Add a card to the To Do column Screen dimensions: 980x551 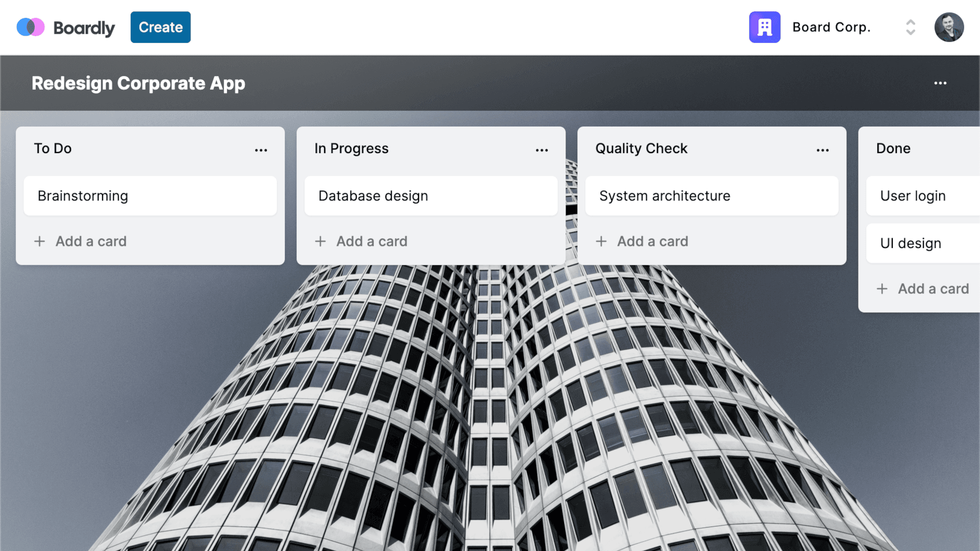[x=80, y=241]
